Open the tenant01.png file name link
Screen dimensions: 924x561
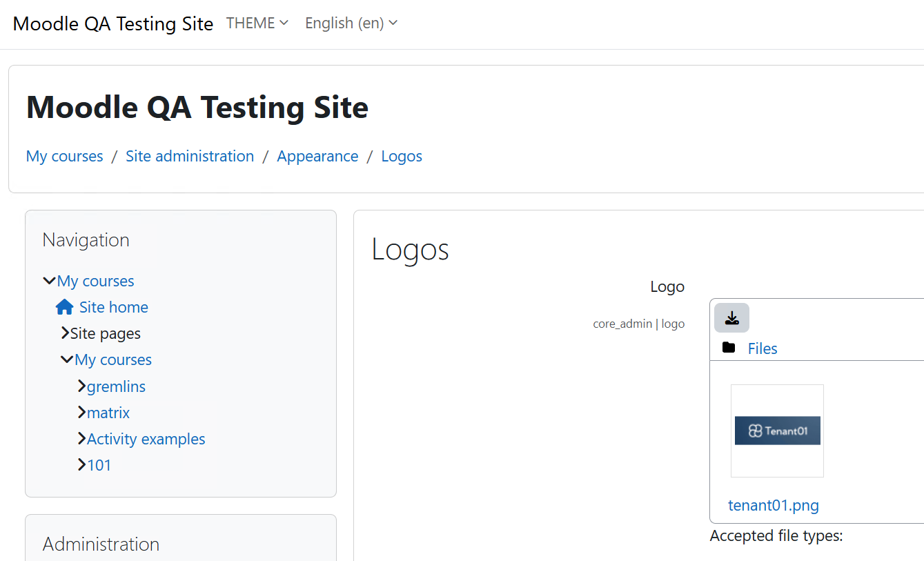[774, 505]
